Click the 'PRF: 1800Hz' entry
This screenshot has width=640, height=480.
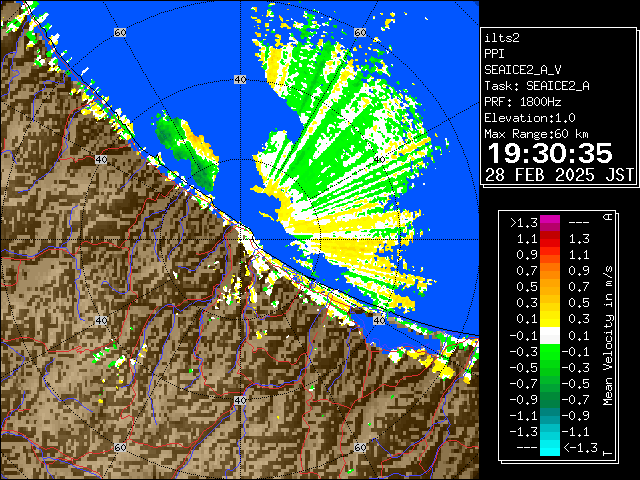coord(522,102)
